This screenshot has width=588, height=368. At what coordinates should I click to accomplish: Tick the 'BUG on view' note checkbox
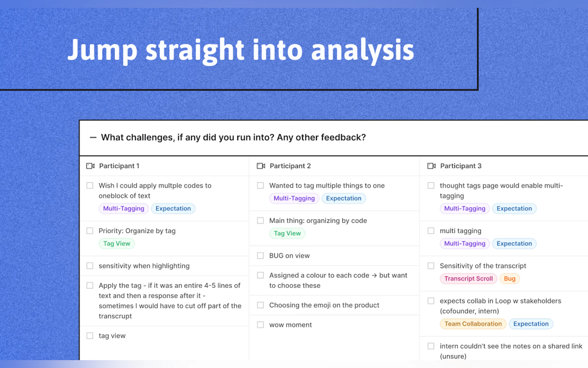[x=260, y=256]
